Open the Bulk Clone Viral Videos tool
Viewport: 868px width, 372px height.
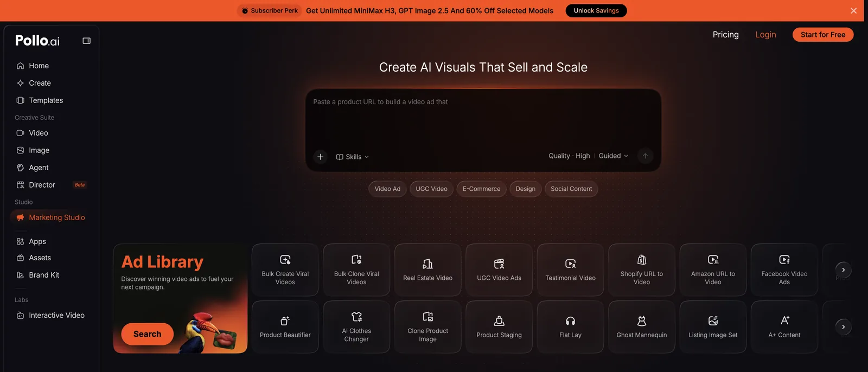356,270
